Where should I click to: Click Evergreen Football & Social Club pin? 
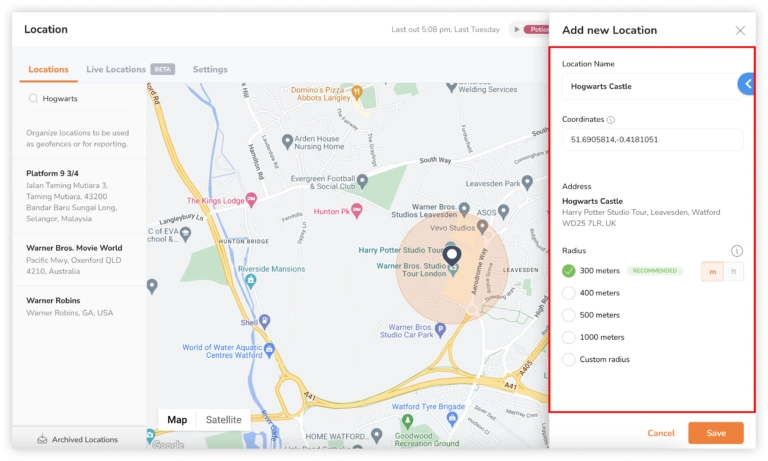click(362, 181)
